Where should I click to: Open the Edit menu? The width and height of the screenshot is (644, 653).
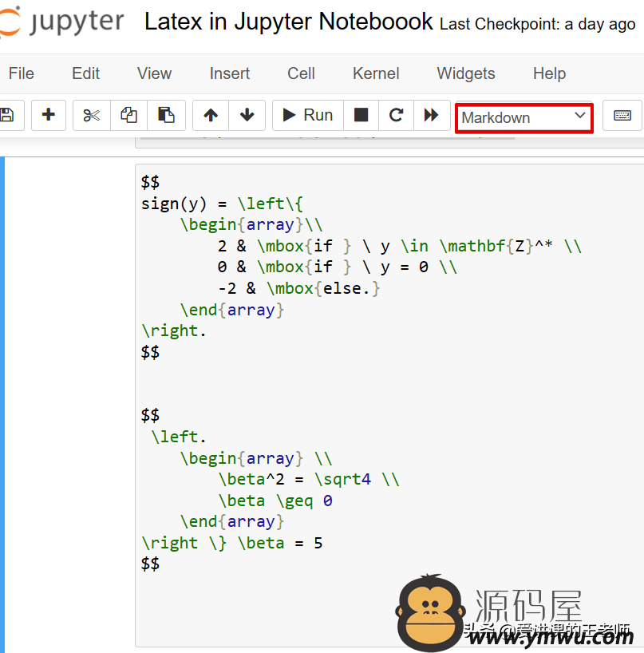[85, 73]
